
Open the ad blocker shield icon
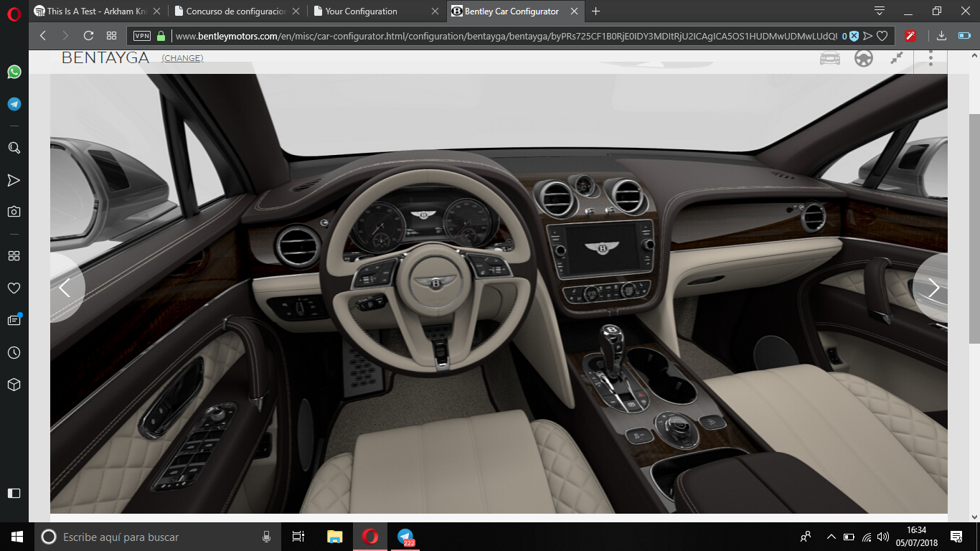[x=854, y=36]
